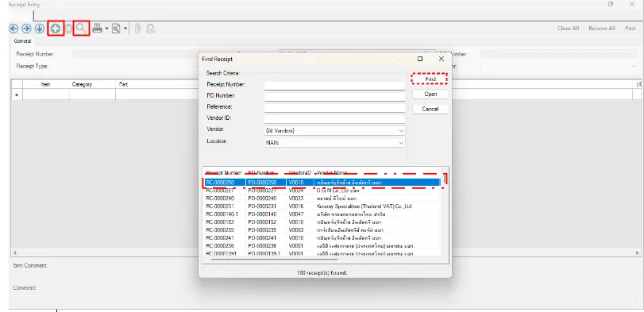The height and width of the screenshot is (312, 644).
Task: Select receipt row RC-0000236
Action: pos(322,245)
